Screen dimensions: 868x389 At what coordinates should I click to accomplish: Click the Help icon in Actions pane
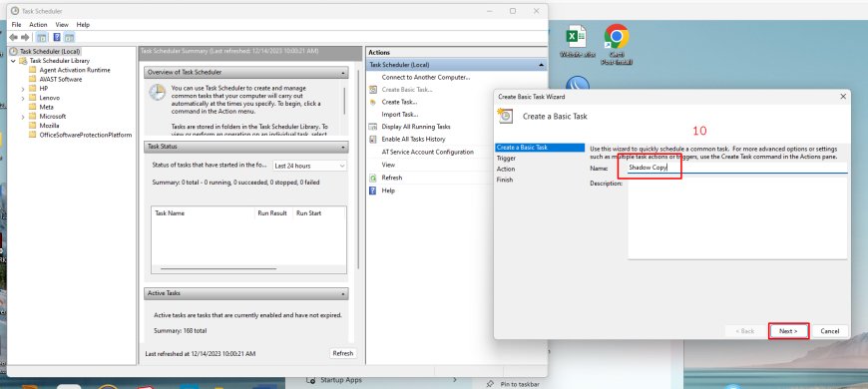373,191
